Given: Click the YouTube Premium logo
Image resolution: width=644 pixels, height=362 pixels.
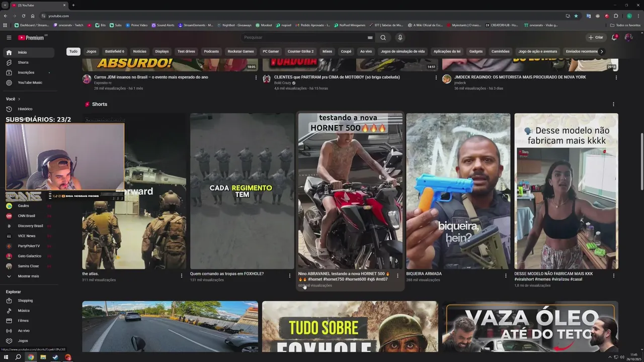Looking at the screenshot, I should coord(32,37).
